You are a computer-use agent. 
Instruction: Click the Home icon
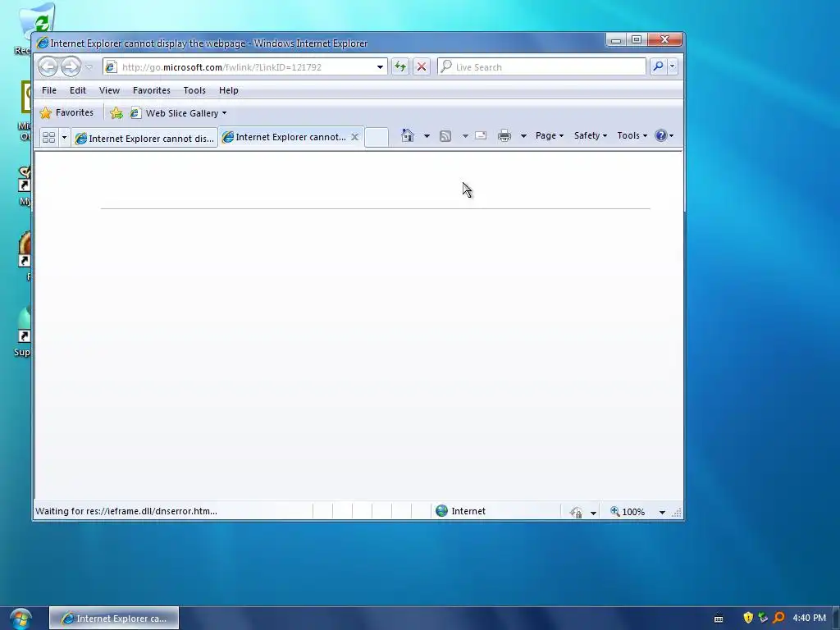408,135
